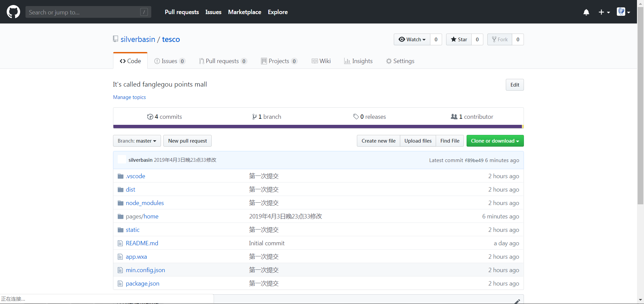Open the forks count
The width and height of the screenshot is (644, 304).
(518, 39)
